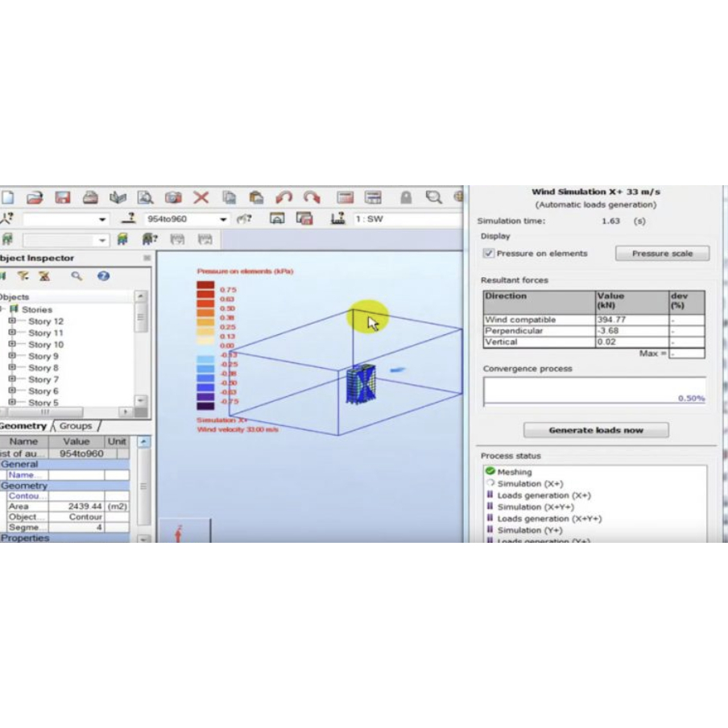Toggle the Pressure on elements checkbox

pos(489,253)
